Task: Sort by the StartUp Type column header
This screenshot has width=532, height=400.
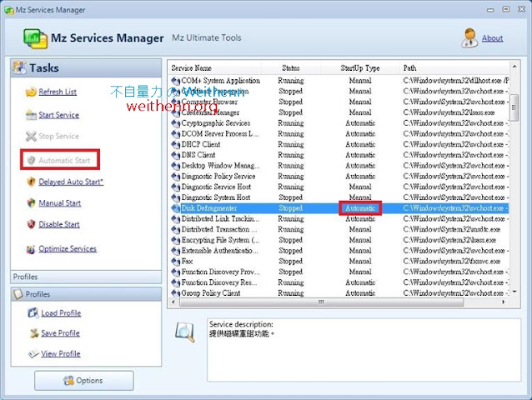Action: point(360,68)
